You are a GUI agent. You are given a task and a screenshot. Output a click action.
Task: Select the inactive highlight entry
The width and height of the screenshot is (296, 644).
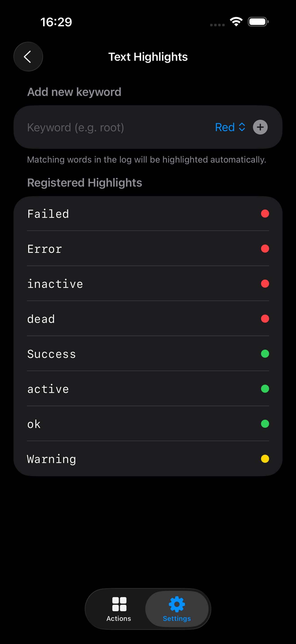[100, 284]
